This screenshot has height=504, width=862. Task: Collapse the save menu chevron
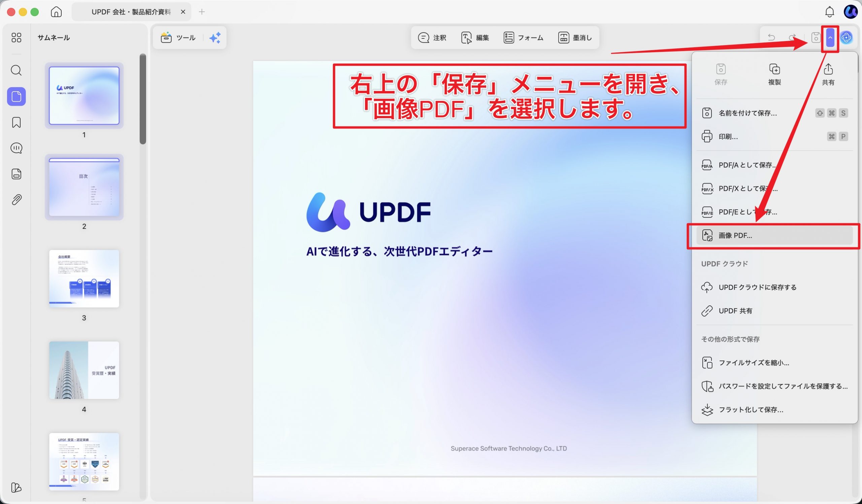830,37
